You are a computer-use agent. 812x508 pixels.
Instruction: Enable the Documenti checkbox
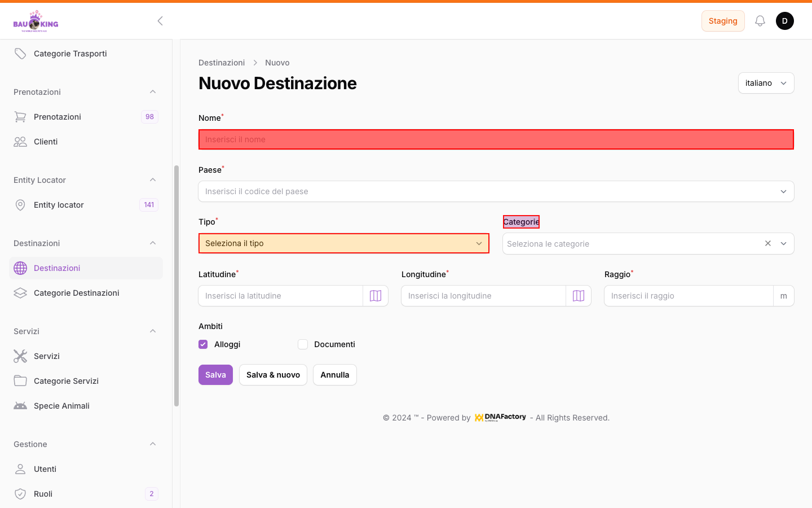(x=303, y=344)
